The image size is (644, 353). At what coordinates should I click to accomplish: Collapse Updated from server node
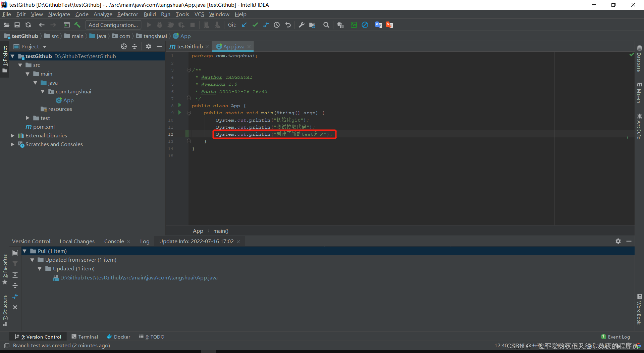pyautogui.click(x=32, y=260)
